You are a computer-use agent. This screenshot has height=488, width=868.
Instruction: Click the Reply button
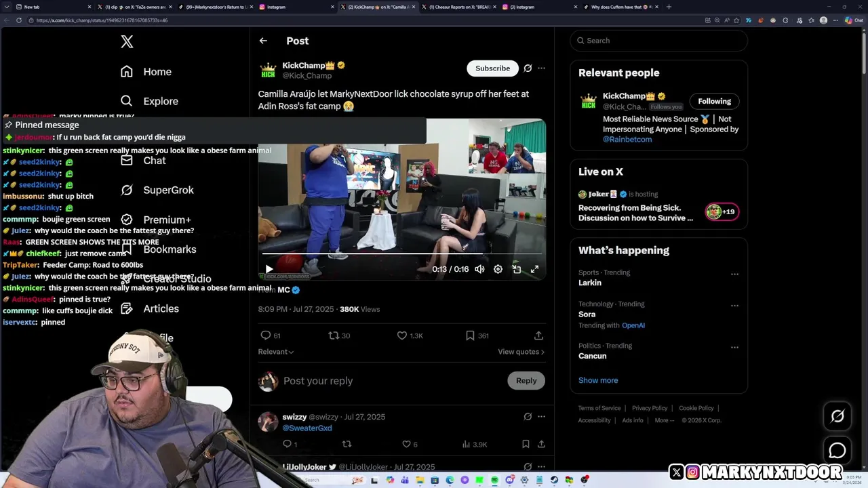[x=526, y=381]
